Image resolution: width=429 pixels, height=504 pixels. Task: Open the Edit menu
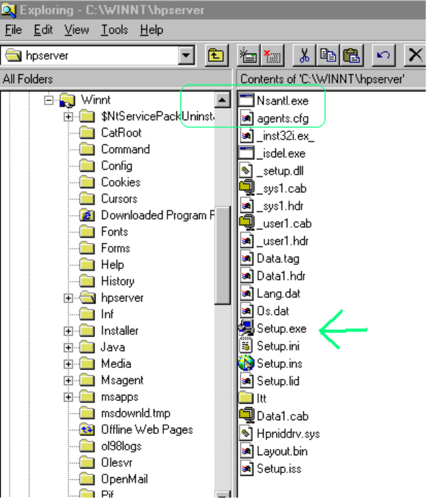[x=43, y=30]
